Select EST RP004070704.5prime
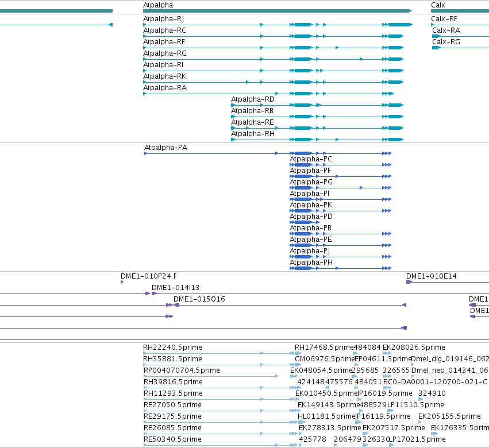The height and width of the screenshot is (448, 489). pyautogui.click(x=182, y=370)
